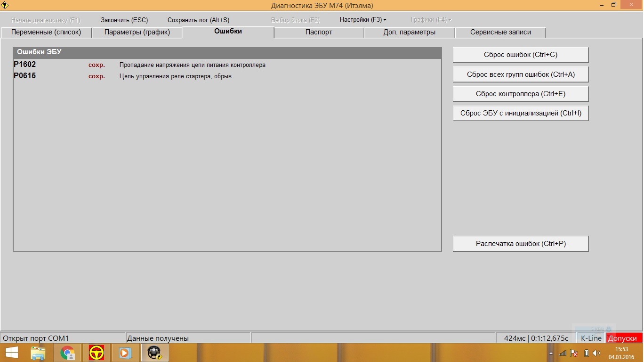
Task: Click the сохр. status of P0615
Action: click(x=97, y=76)
